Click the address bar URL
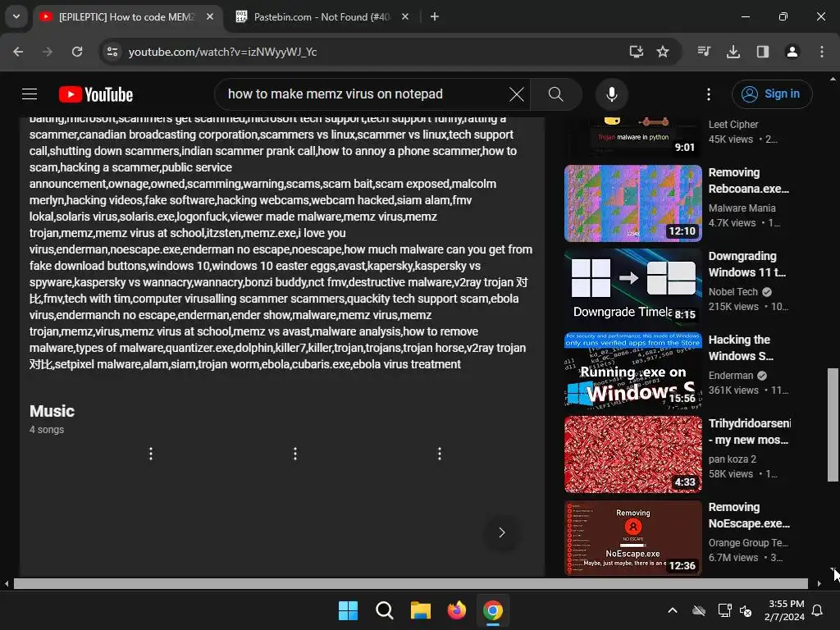The width and height of the screenshot is (840, 630). pos(222,52)
